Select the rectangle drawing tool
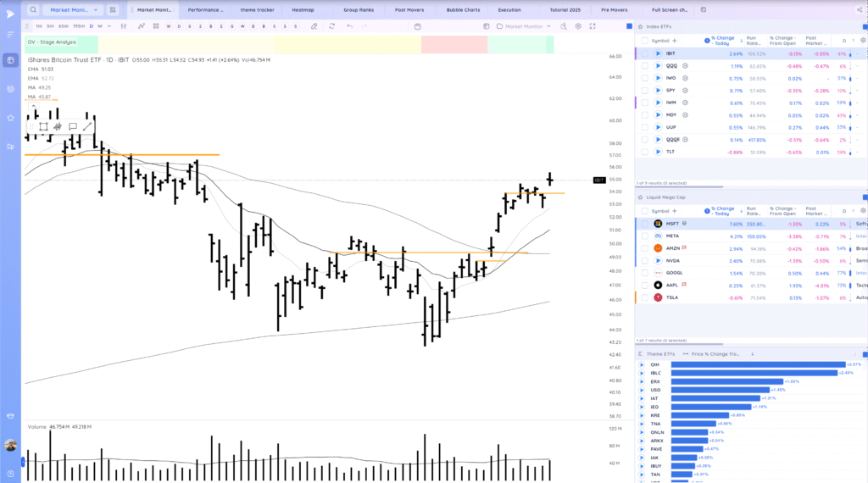The height and width of the screenshot is (483, 868). pos(43,127)
